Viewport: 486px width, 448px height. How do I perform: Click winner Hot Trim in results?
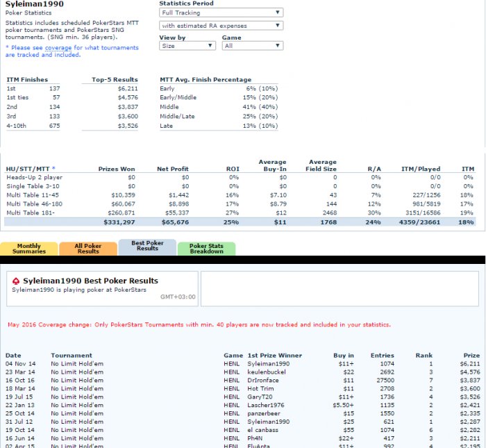point(260,389)
